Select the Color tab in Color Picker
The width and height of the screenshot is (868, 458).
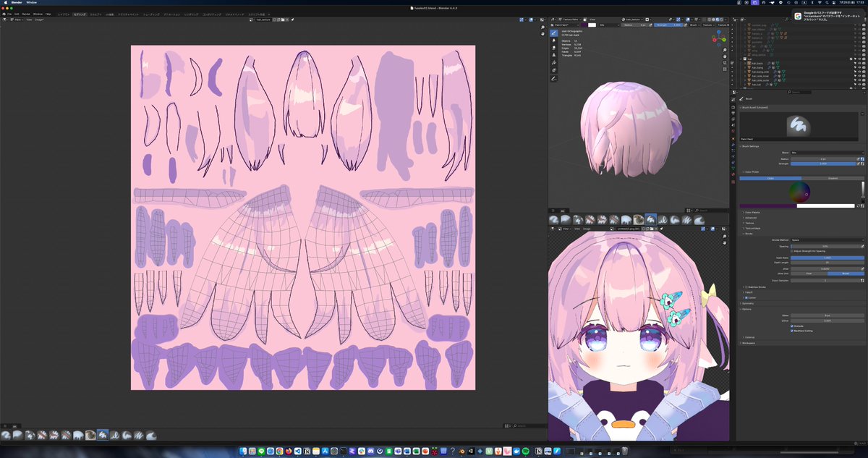point(770,178)
